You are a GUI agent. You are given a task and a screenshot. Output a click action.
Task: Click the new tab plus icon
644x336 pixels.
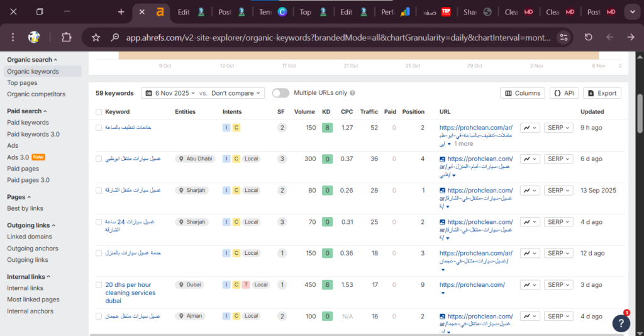[121, 12]
